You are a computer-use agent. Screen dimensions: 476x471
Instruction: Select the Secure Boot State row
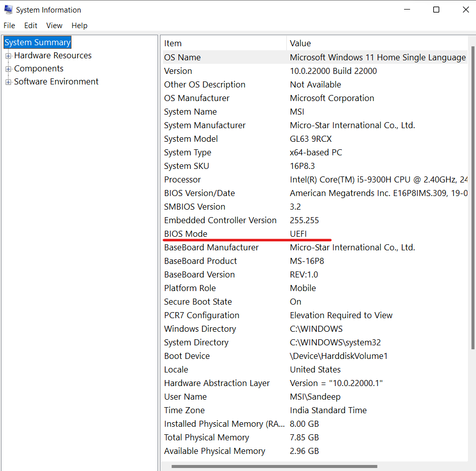tap(315, 302)
